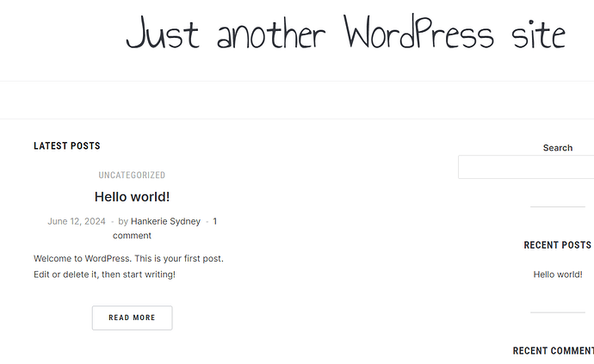Open the '1 comment' link

tap(164, 228)
